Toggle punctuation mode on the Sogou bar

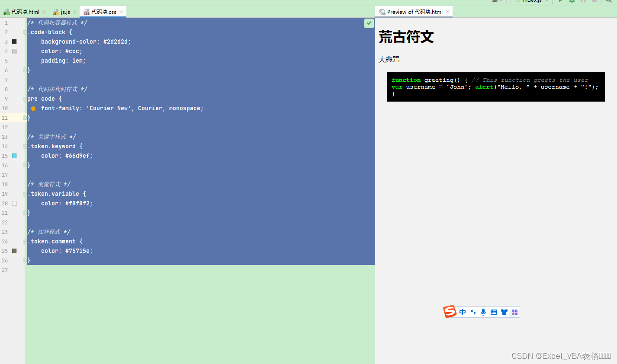(x=473, y=312)
